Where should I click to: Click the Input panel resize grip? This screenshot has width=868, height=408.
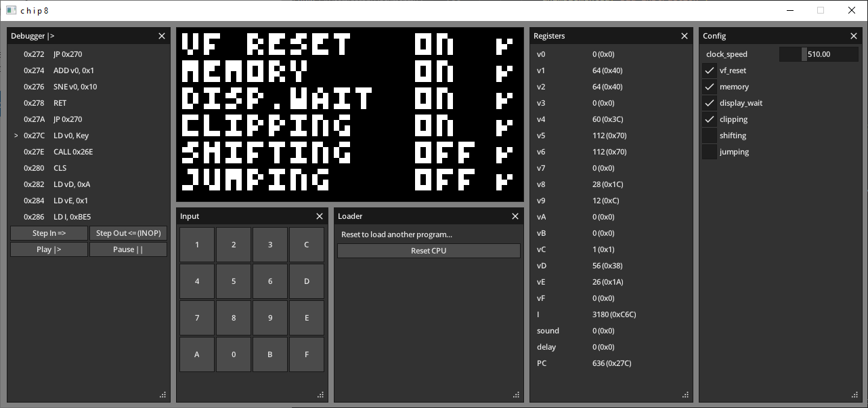(321, 395)
